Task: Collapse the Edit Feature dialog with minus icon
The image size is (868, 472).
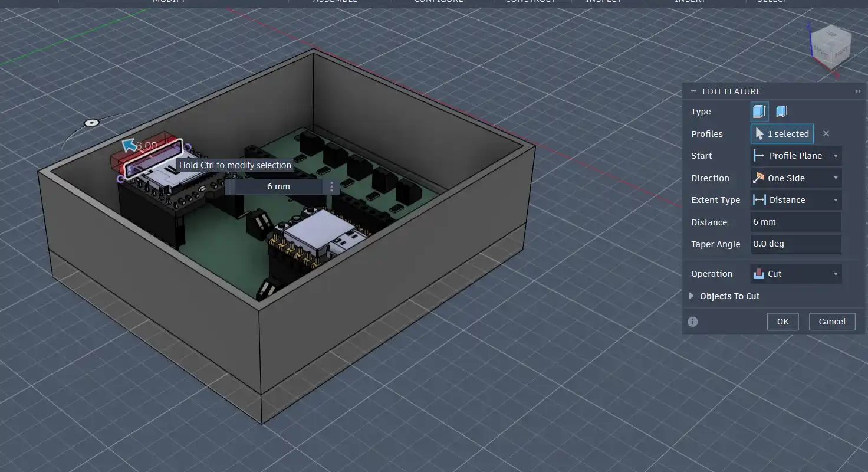Action: [693, 91]
